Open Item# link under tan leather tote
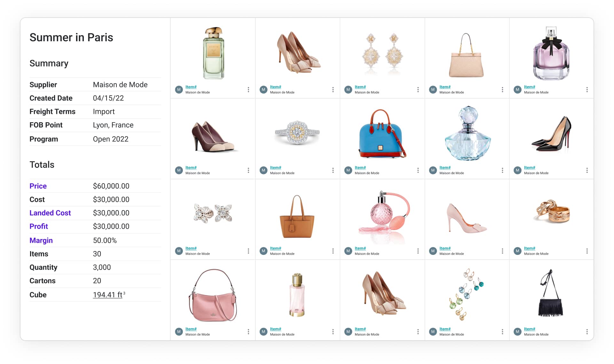Viewport: 614px width, 364px height. pos(275,248)
